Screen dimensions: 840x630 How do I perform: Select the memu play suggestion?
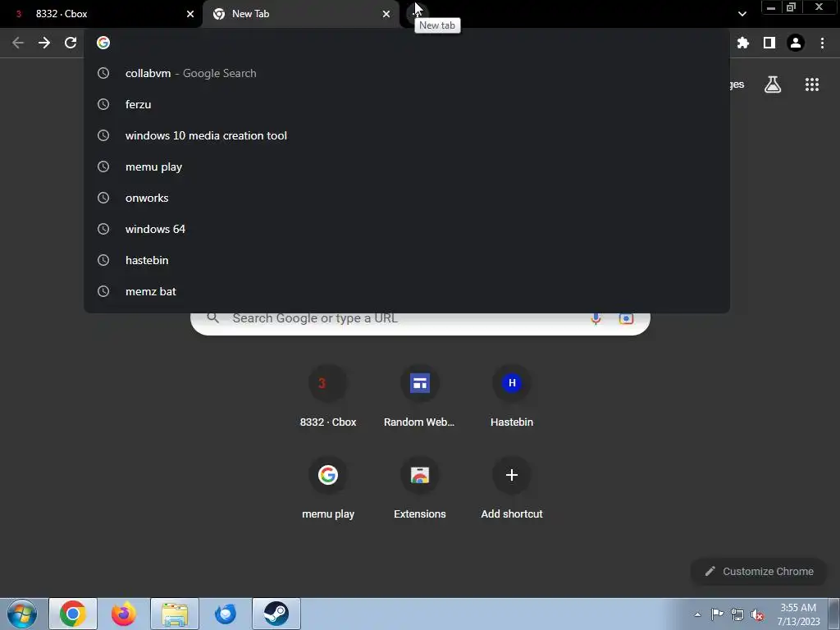click(x=407, y=167)
